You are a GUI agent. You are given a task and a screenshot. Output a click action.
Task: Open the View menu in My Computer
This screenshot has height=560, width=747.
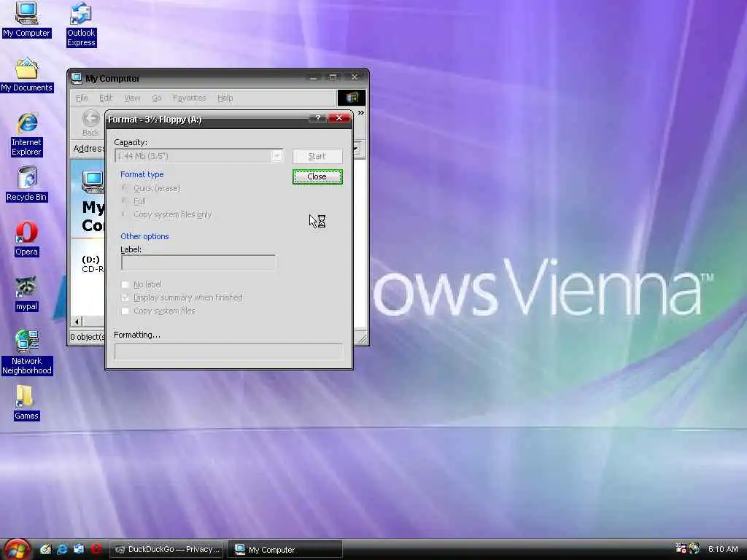132,98
